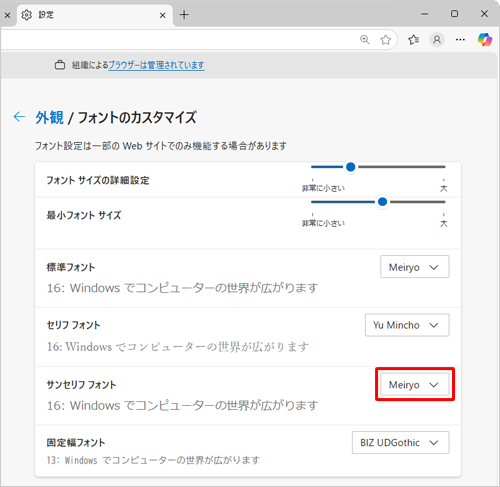The width and height of the screenshot is (500, 487).
Task: Open the 固定幅フォント BIZ UDGothic dropdown
Action: coord(401,442)
